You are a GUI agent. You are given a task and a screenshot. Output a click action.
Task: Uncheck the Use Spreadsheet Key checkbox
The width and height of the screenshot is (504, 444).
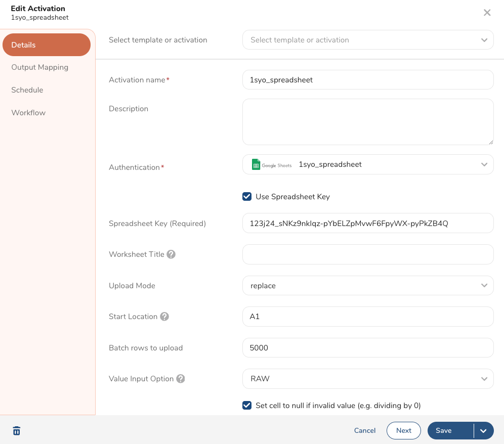[x=247, y=197]
